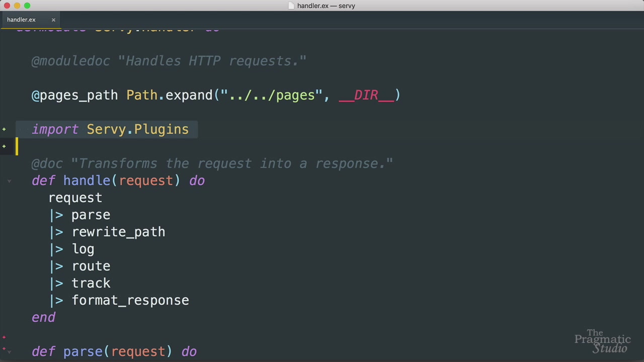This screenshot has width=644, height=362.
Task: Place cursor on 'import' keyword
Action: pyautogui.click(x=55, y=130)
